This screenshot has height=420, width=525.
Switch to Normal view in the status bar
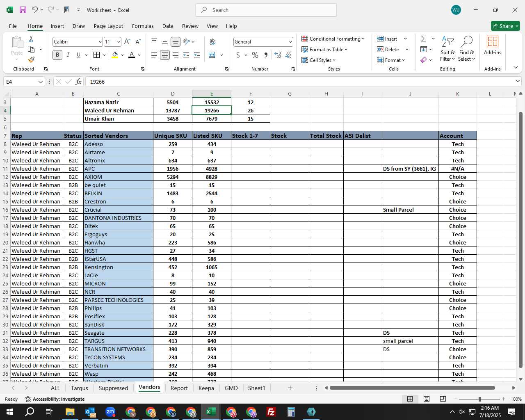[x=410, y=399]
